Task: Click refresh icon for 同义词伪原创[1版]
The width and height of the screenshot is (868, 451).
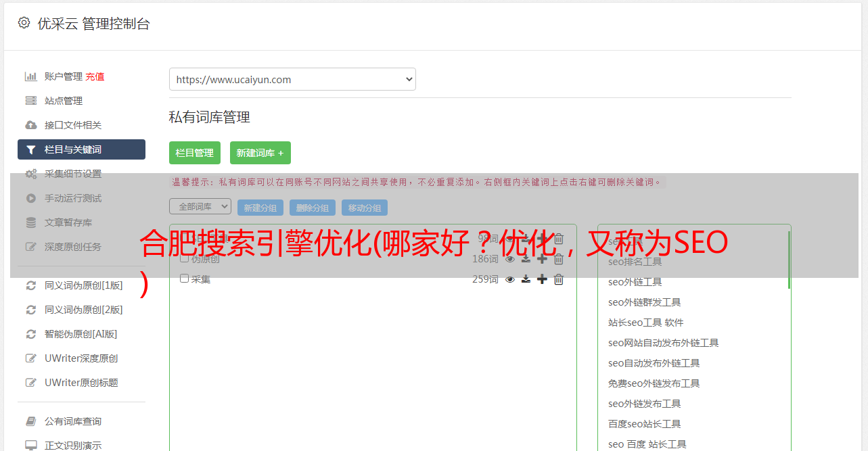Action: 31,285
